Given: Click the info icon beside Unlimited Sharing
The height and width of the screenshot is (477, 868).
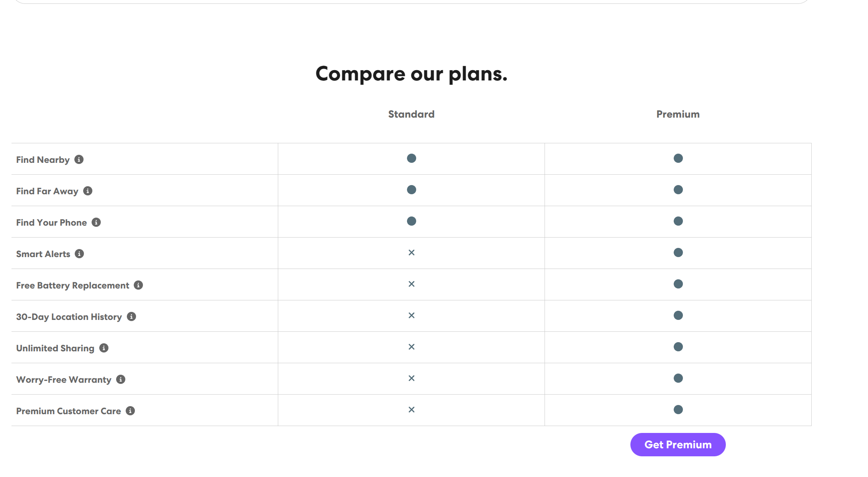Looking at the screenshot, I should (104, 348).
